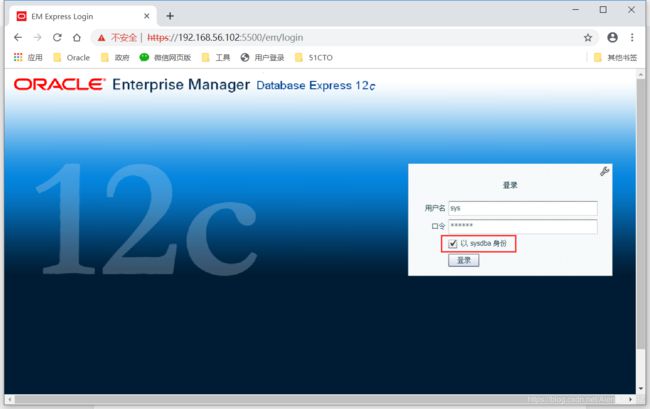Image resolution: width=650 pixels, height=409 pixels.
Task: Click the horizontal scrollbar left arrow
Action: [x=10, y=399]
